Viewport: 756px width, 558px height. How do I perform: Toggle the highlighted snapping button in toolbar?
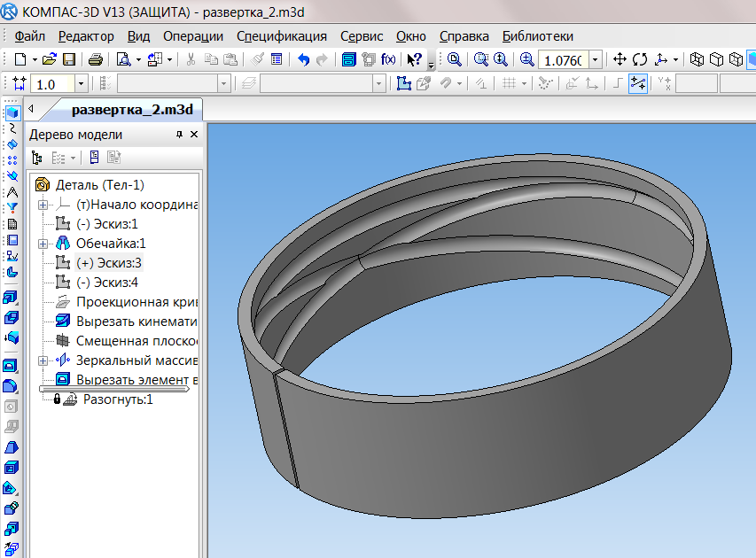[x=638, y=83]
